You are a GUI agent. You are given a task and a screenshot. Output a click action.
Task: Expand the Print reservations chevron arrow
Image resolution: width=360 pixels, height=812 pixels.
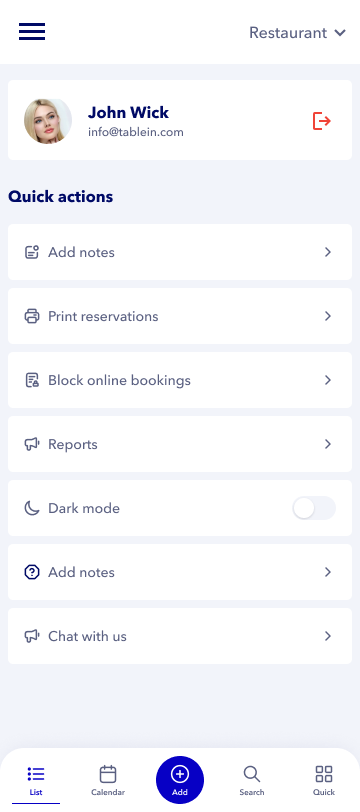328,316
